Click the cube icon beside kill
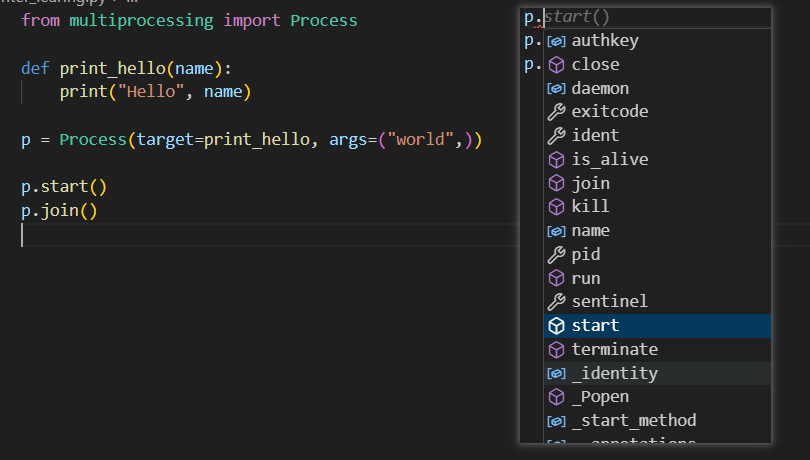The width and height of the screenshot is (810, 460). tap(557, 207)
